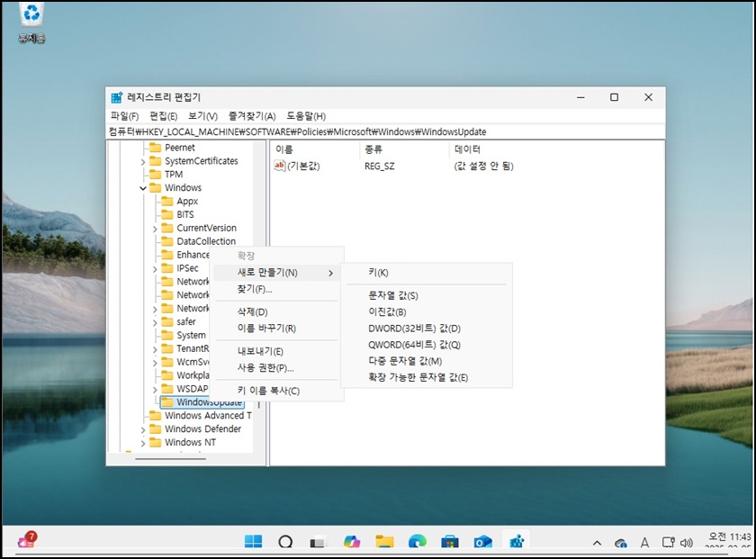Create new DWORD(32비트) 값(D)
The image size is (756, 559).
[x=427, y=328]
